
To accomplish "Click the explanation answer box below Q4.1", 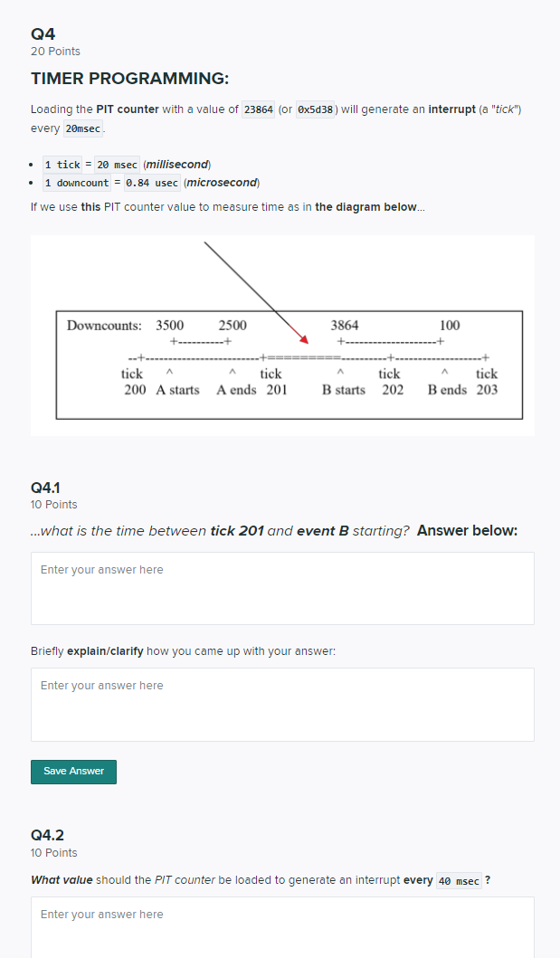I will click(x=282, y=704).
